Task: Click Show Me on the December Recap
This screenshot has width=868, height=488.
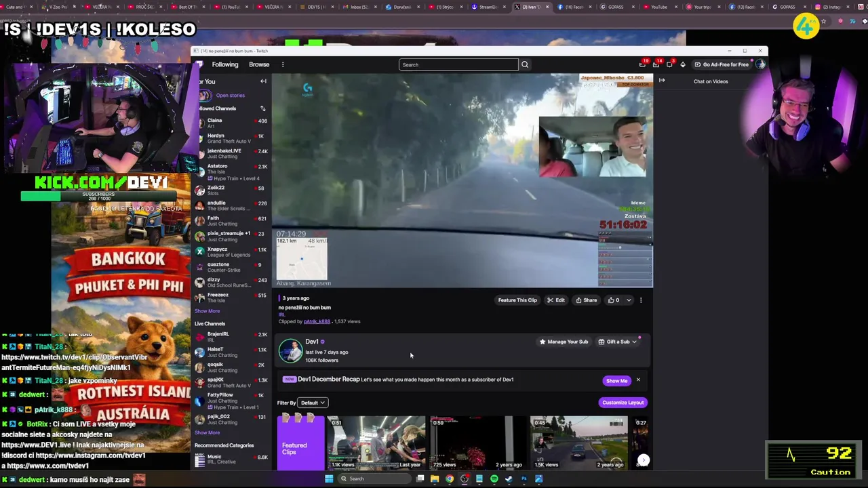Action: tap(616, 380)
